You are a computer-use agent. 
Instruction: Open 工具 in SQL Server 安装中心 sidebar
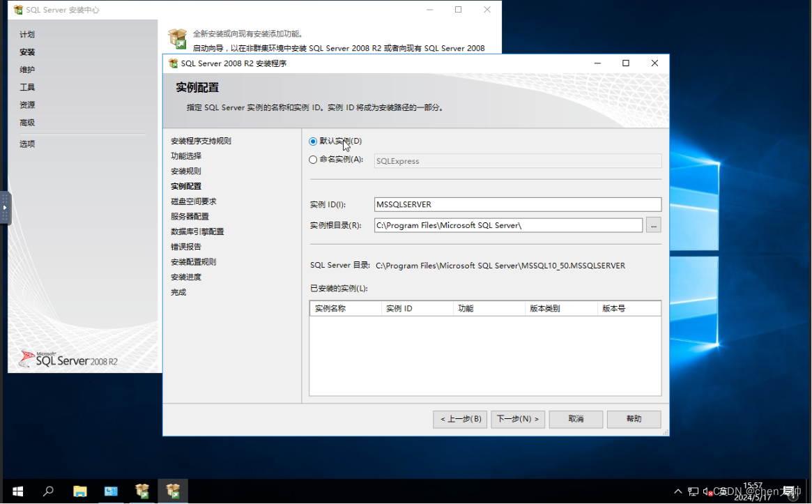point(27,87)
